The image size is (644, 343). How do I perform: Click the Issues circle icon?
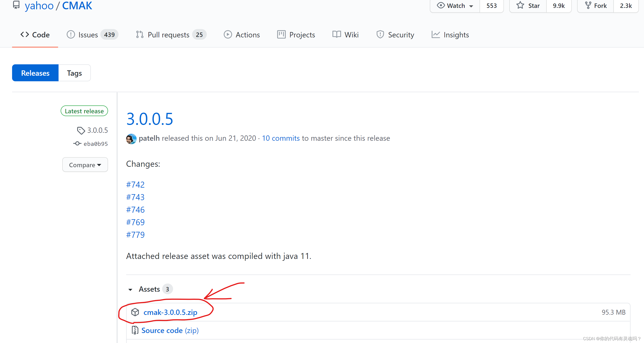[71, 34]
